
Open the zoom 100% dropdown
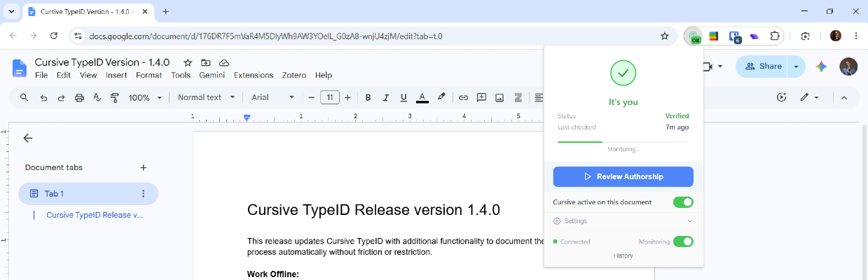click(146, 97)
